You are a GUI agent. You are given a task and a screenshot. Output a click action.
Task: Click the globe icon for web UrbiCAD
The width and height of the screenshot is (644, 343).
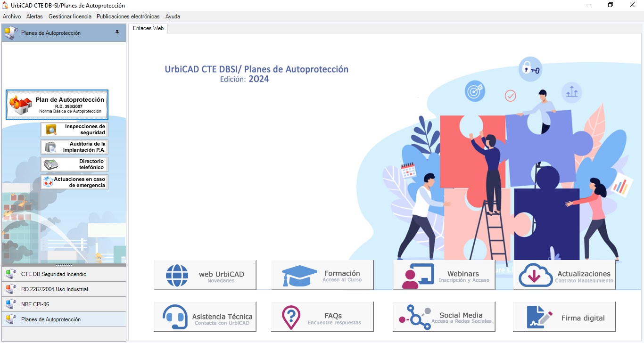[177, 276]
